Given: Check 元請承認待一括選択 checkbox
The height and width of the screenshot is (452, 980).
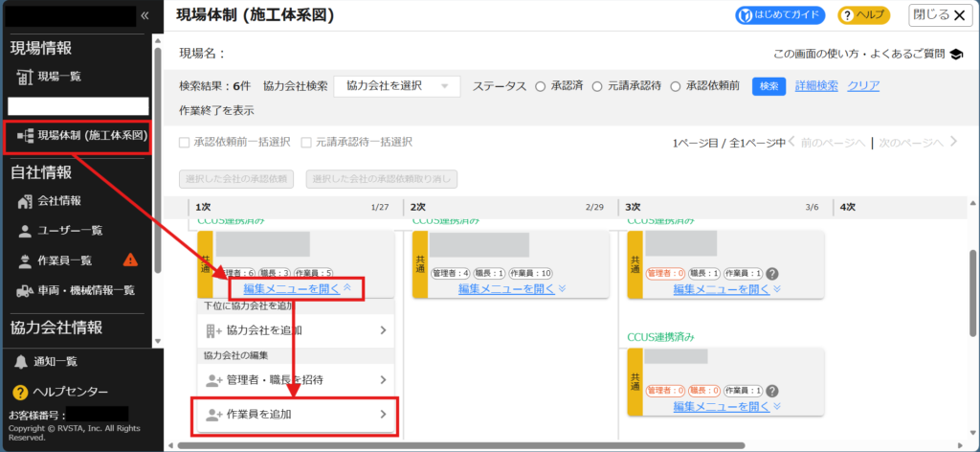Looking at the screenshot, I should pyautogui.click(x=306, y=143).
